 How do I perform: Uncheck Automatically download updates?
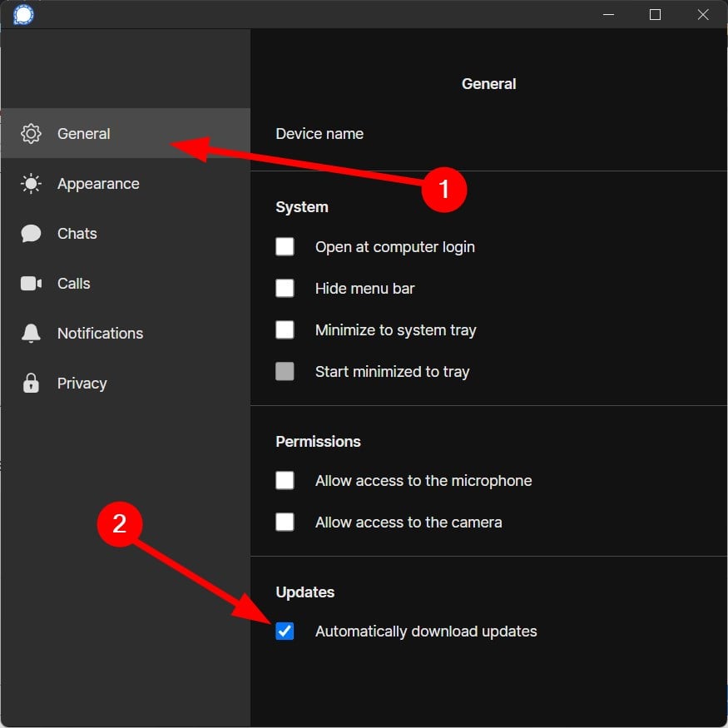285,631
